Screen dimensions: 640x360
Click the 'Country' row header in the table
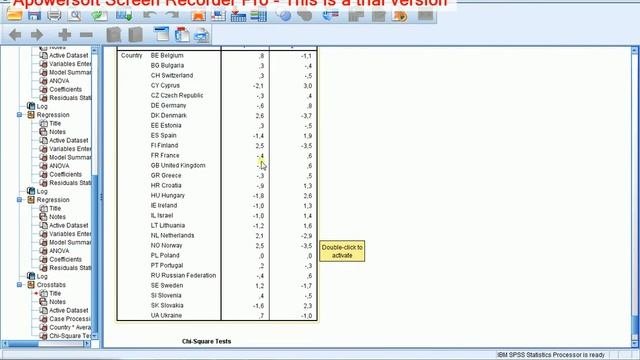tap(131, 56)
